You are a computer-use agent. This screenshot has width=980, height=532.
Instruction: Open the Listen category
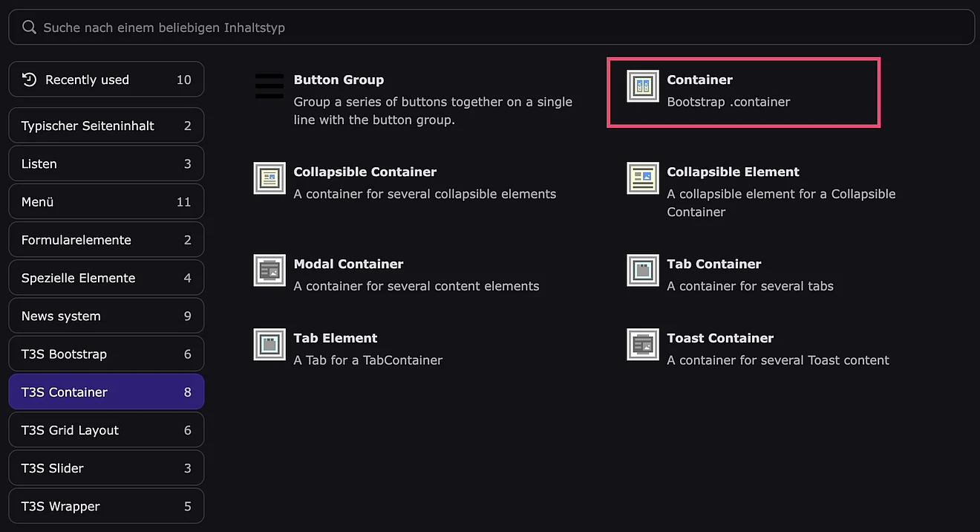pyautogui.click(x=106, y=163)
